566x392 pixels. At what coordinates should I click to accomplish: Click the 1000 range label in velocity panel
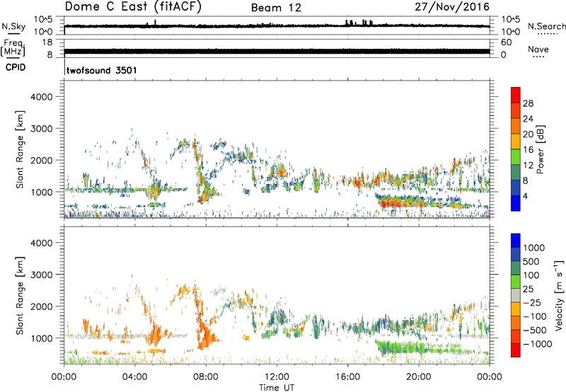coord(41,338)
